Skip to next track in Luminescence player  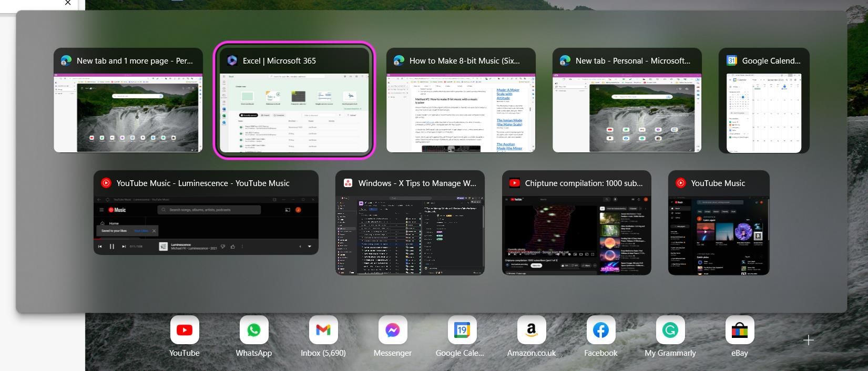pyautogui.click(x=124, y=246)
